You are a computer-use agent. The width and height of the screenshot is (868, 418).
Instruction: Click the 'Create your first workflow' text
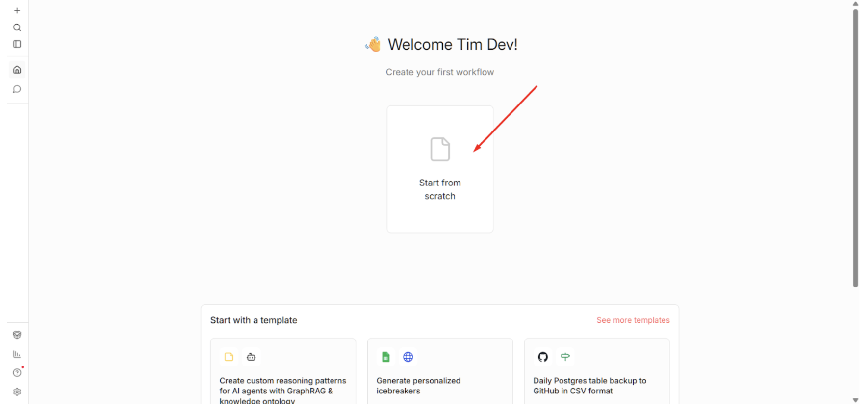point(440,72)
